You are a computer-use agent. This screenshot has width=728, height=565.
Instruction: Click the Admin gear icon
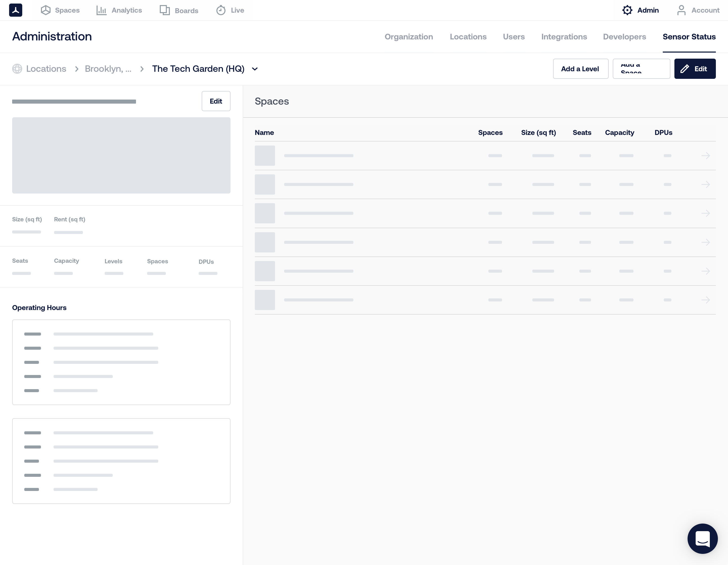pos(627,10)
